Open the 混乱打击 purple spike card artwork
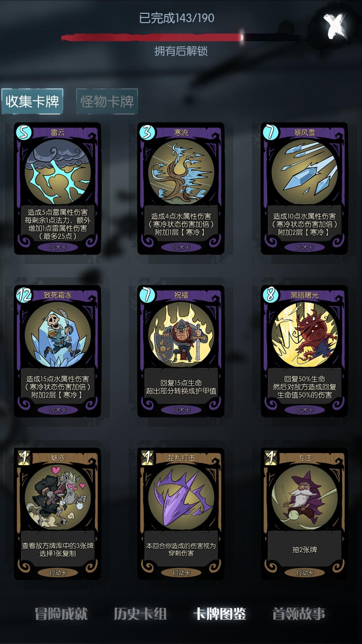Viewport: 362px width, 644px height. 181,497
